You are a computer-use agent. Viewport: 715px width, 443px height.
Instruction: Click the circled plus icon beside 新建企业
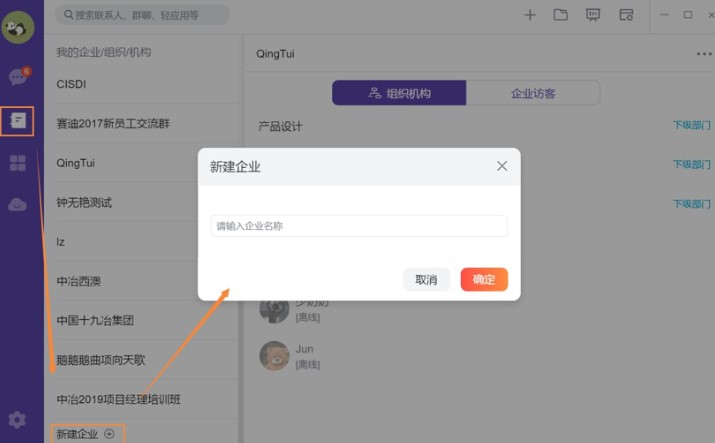coord(109,433)
